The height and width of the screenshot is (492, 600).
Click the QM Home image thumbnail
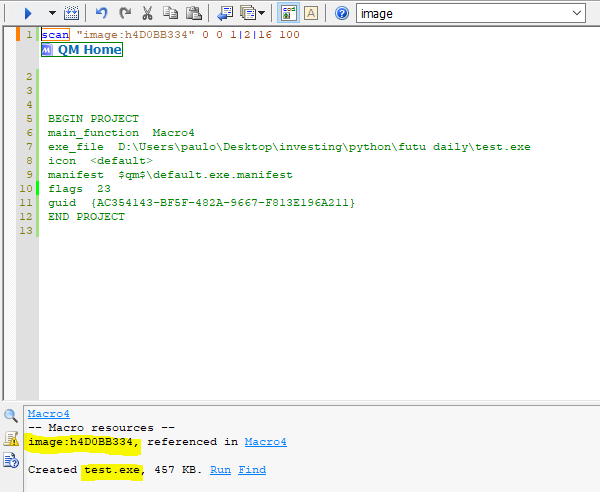[82, 50]
